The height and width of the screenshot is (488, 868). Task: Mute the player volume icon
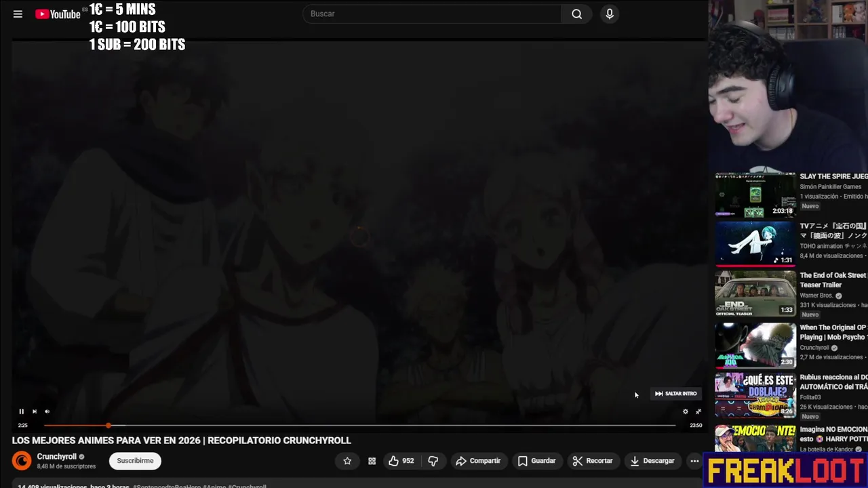pos(47,411)
